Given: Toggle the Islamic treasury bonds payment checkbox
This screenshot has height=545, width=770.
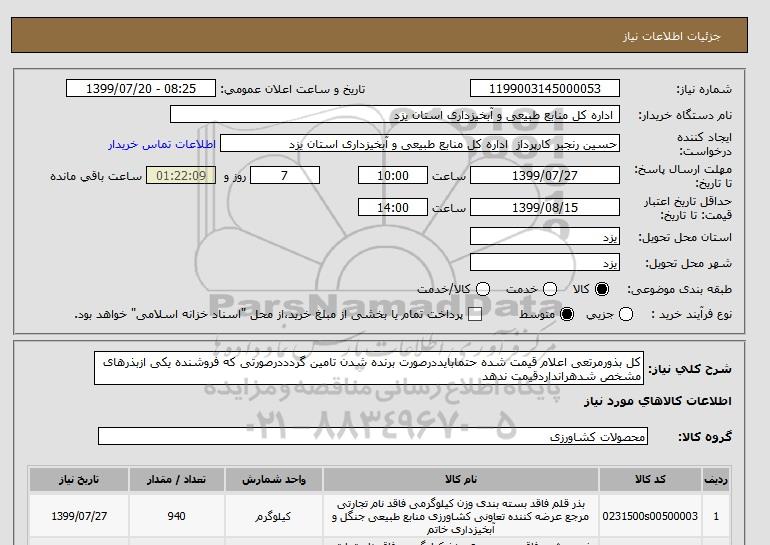Looking at the screenshot, I should (475, 314).
